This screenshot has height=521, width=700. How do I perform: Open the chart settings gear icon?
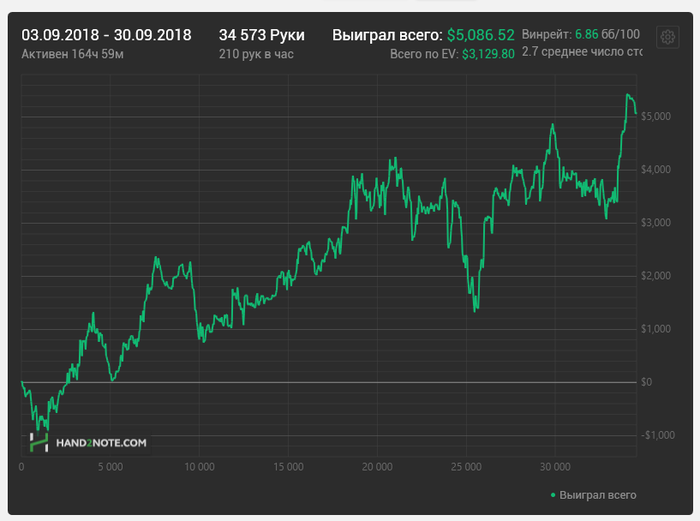point(667,37)
